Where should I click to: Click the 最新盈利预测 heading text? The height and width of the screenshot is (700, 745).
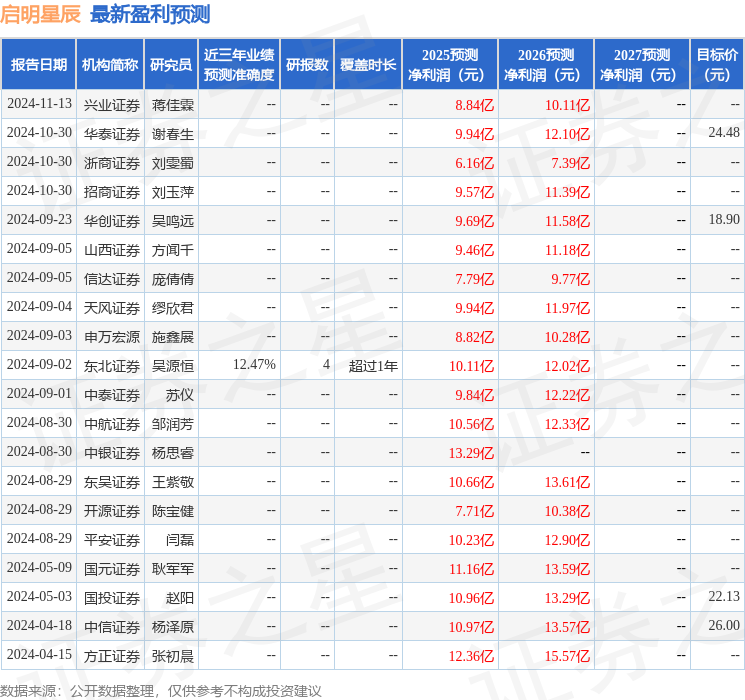point(150,14)
